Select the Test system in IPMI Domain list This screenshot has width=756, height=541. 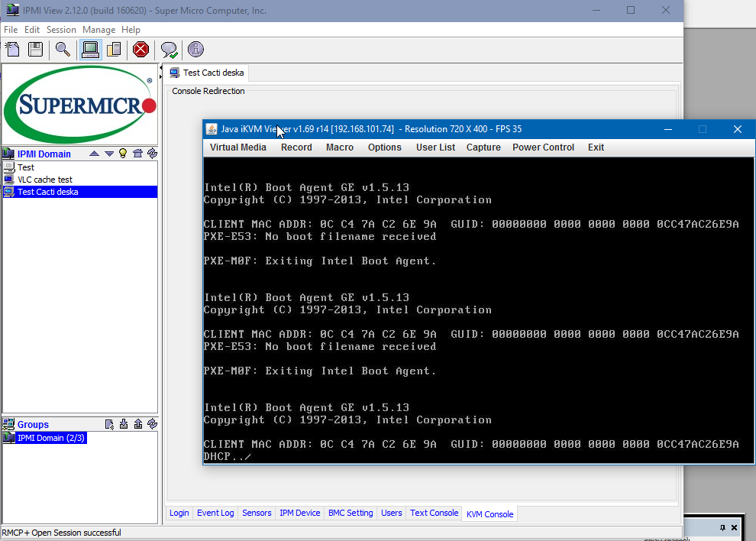pyautogui.click(x=80, y=167)
